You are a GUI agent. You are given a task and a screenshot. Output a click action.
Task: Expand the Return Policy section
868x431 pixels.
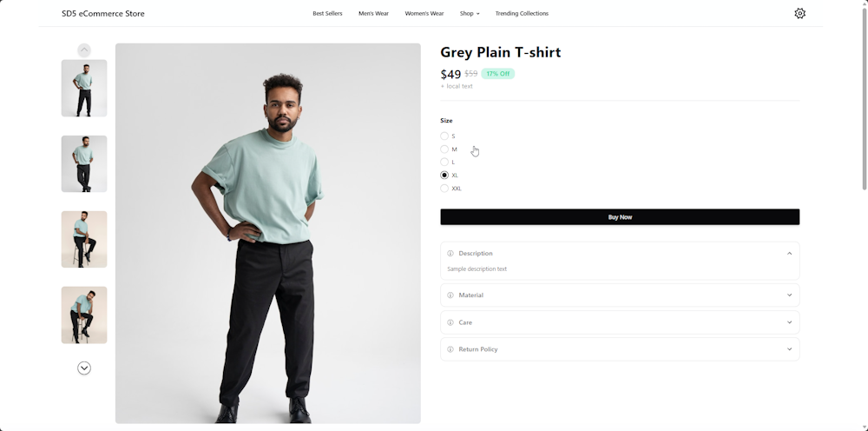(789, 349)
